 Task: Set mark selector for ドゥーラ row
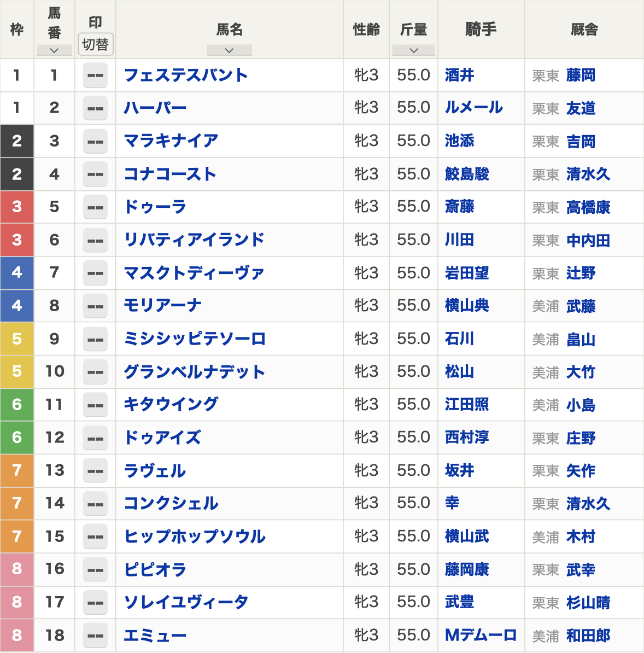coord(95,207)
